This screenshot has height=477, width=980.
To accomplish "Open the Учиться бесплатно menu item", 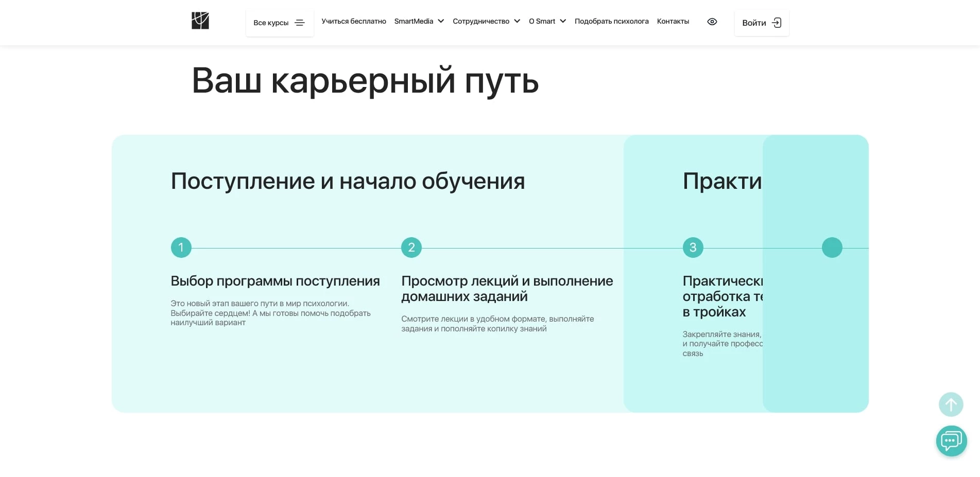I will coord(353,21).
